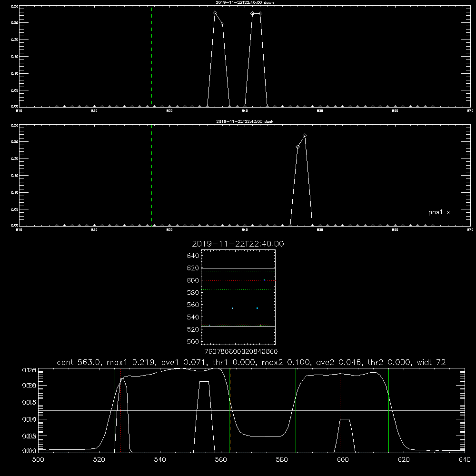Click the left green dashed line in dusk plot
The image size is (476, 476).
pyautogui.click(x=151, y=175)
